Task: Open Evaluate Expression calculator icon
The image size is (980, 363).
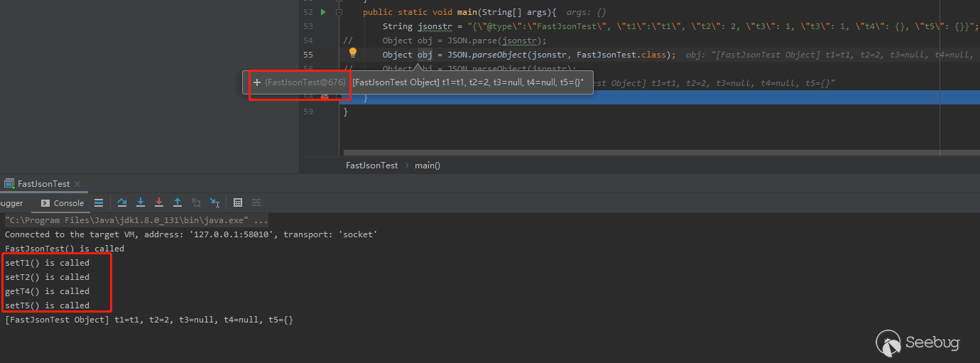Action: (x=238, y=203)
